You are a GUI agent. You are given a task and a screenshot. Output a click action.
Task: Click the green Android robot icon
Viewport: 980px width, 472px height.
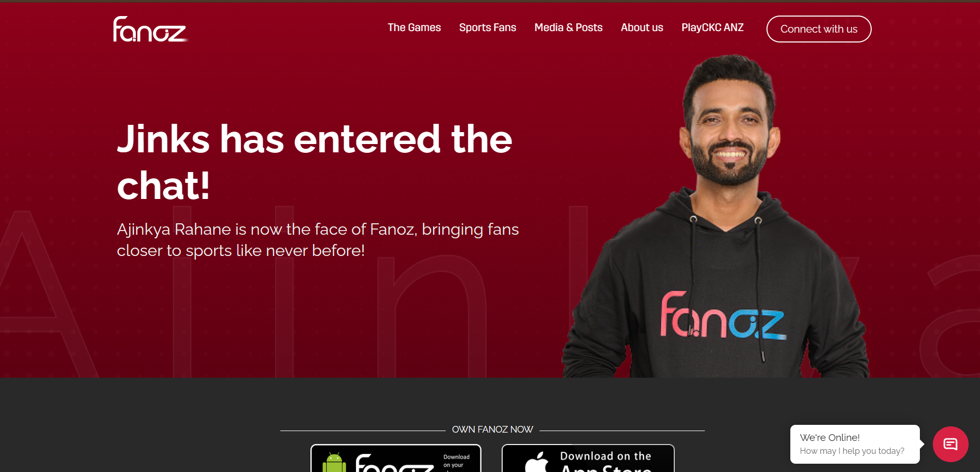coord(334,463)
